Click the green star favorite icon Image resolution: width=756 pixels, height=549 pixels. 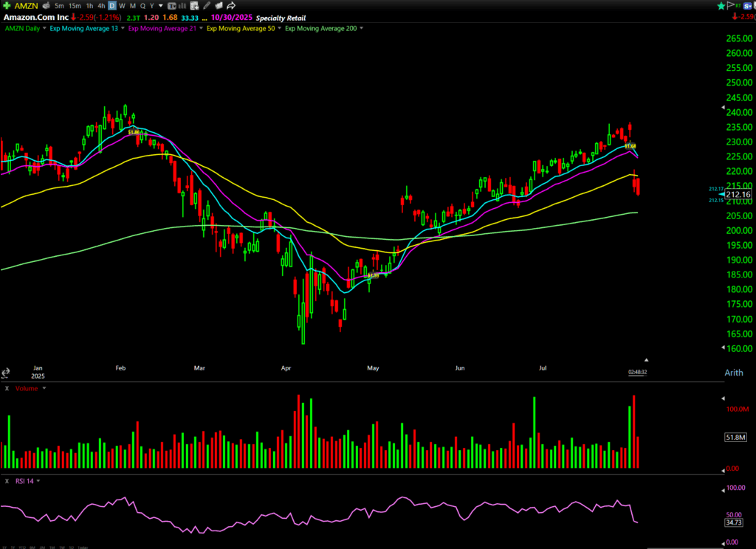(x=721, y=6)
